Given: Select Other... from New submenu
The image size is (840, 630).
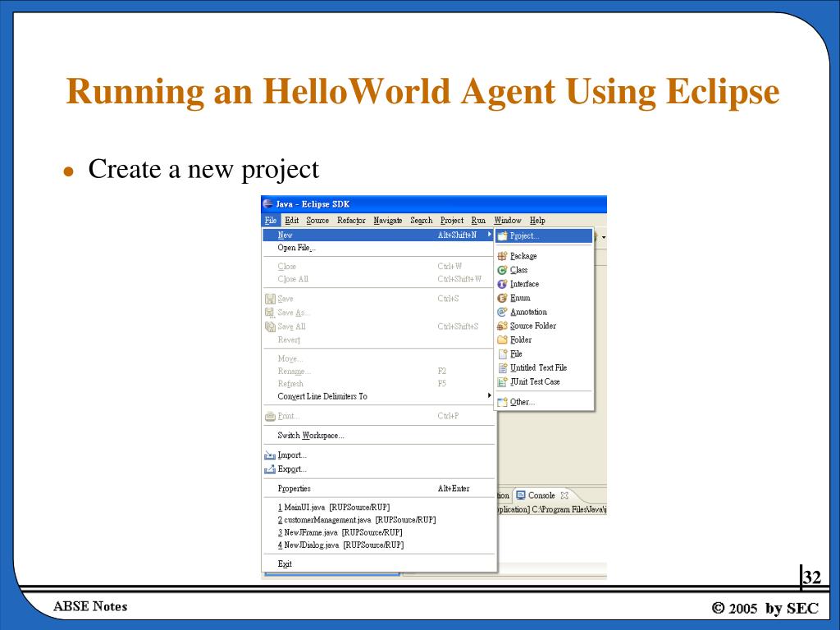Looking at the screenshot, I should click(x=544, y=402).
